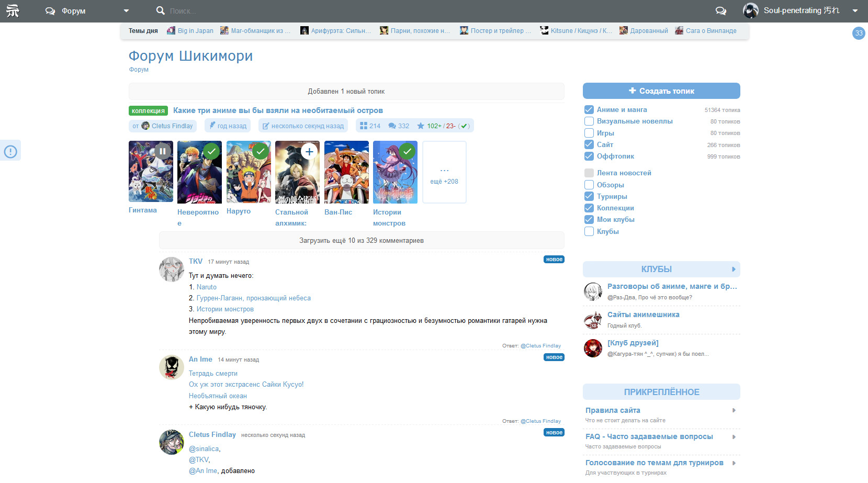Click the Big in Japan topic icon

pyautogui.click(x=171, y=30)
